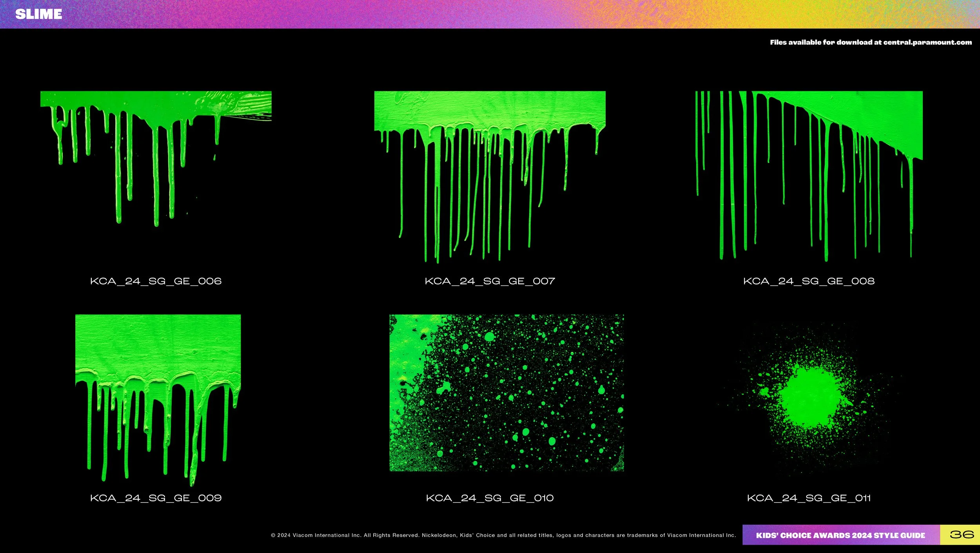Image resolution: width=980 pixels, height=553 pixels.
Task: Click the caption KCA_24_SG_GE_007
Action: (x=490, y=281)
